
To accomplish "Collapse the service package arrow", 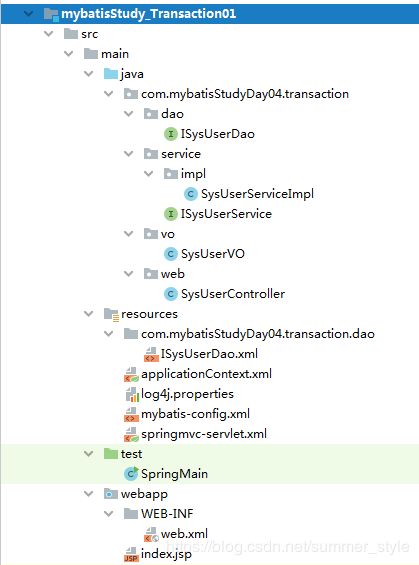I will 129,154.
